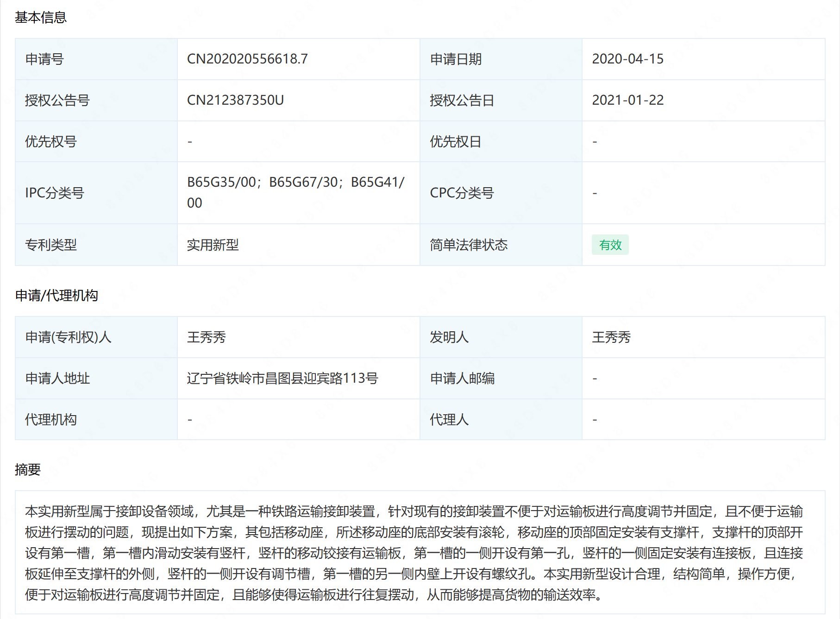
Task: Click the 代理机构 label cell
Action: pos(96,419)
